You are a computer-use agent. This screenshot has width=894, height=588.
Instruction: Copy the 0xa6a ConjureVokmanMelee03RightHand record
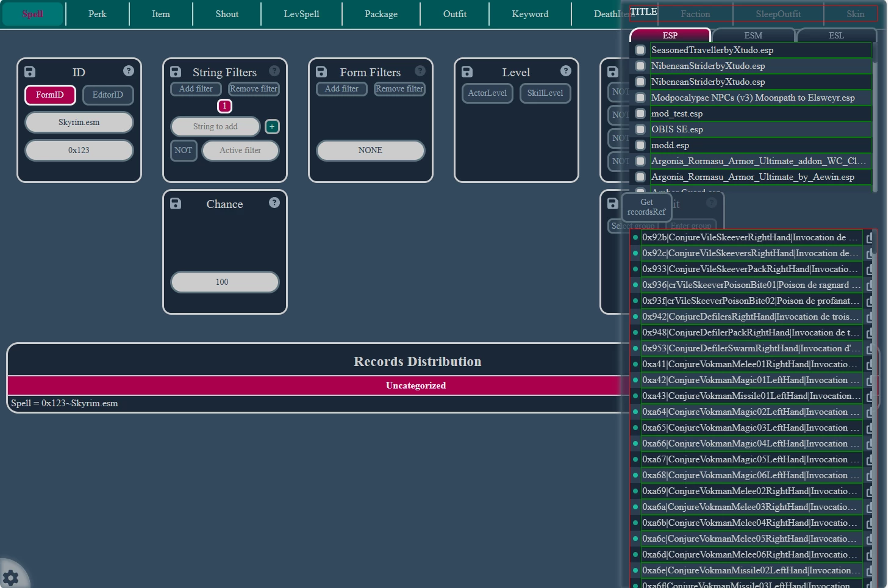click(x=870, y=507)
